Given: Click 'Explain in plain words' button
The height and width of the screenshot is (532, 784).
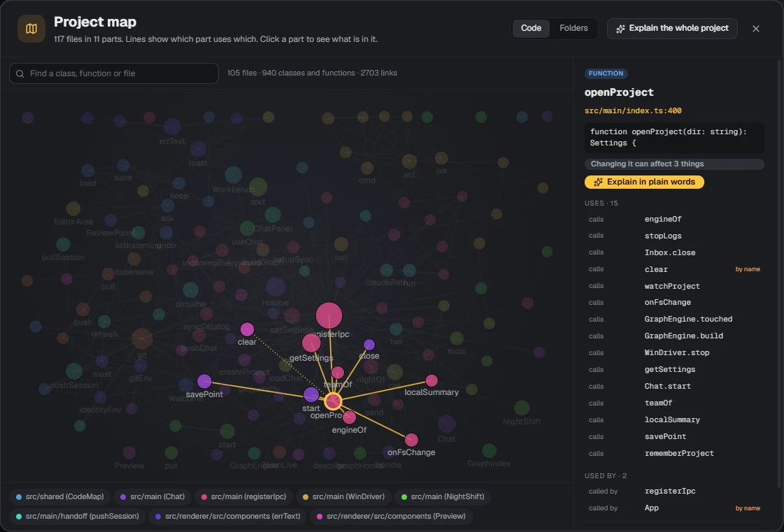Looking at the screenshot, I should point(644,182).
